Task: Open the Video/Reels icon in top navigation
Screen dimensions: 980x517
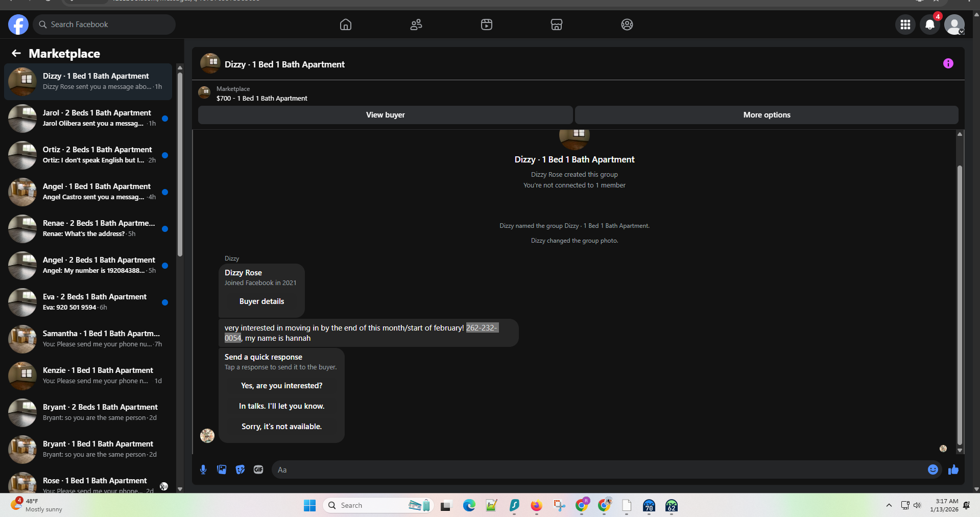Action: [487, 25]
